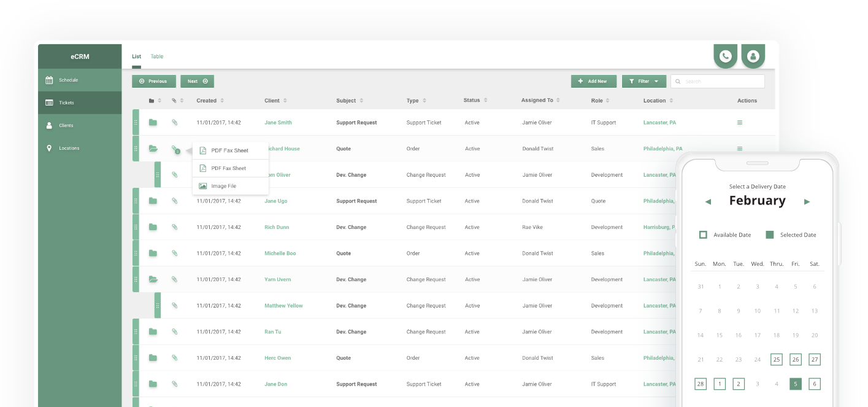The image size is (868, 407).
Task: Click the Clients person sidebar icon
Action: coord(49,125)
